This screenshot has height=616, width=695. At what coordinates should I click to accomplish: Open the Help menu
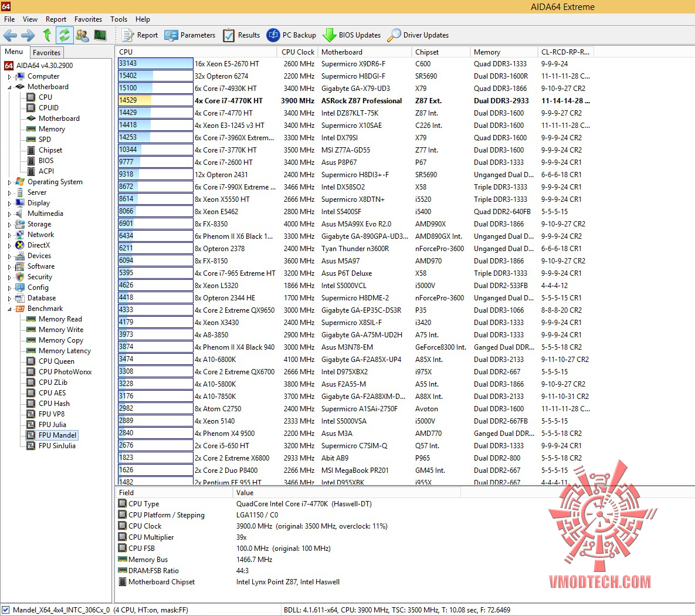coord(143,19)
